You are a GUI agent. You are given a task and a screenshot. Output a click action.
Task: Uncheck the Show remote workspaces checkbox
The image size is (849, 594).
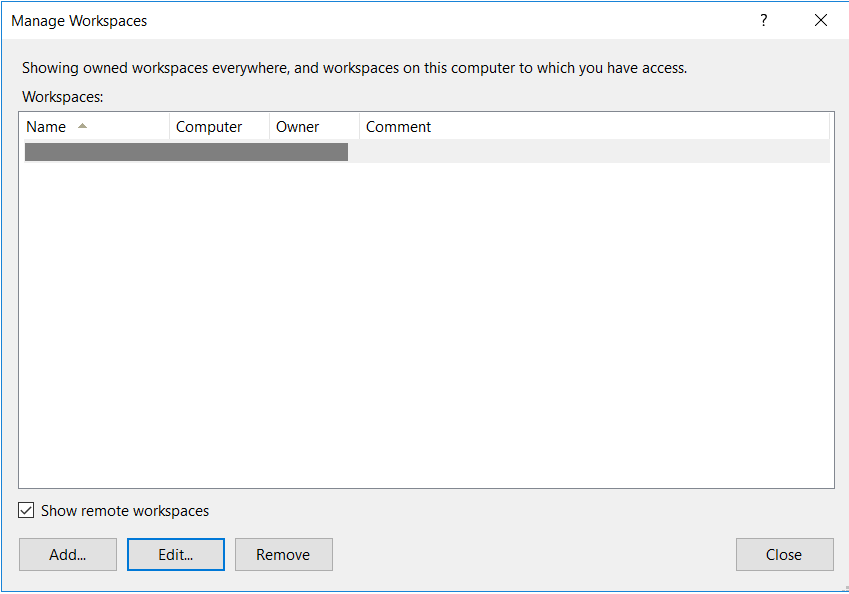coord(26,511)
